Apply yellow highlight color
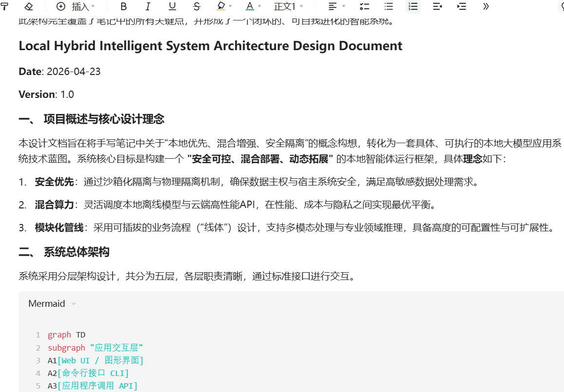Viewport: 564px width, 392px height. (221, 6)
